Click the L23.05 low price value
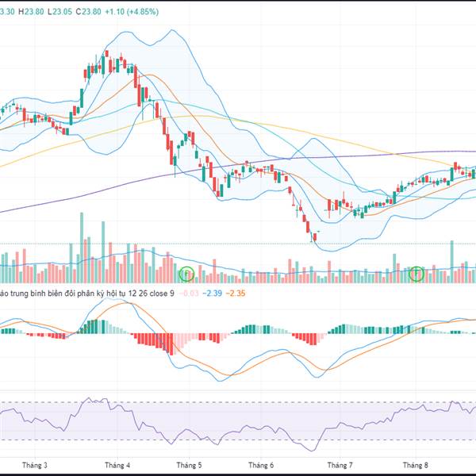Viewport: 476px width, 476px height. (x=59, y=12)
